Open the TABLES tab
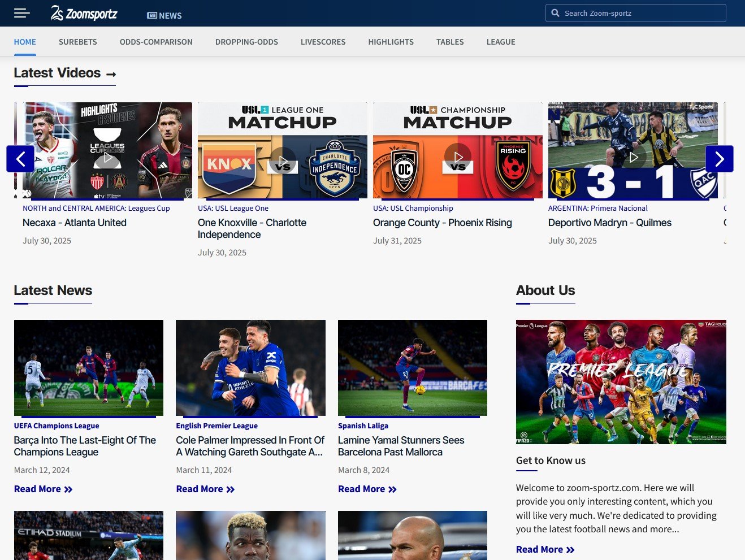 point(450,42)
